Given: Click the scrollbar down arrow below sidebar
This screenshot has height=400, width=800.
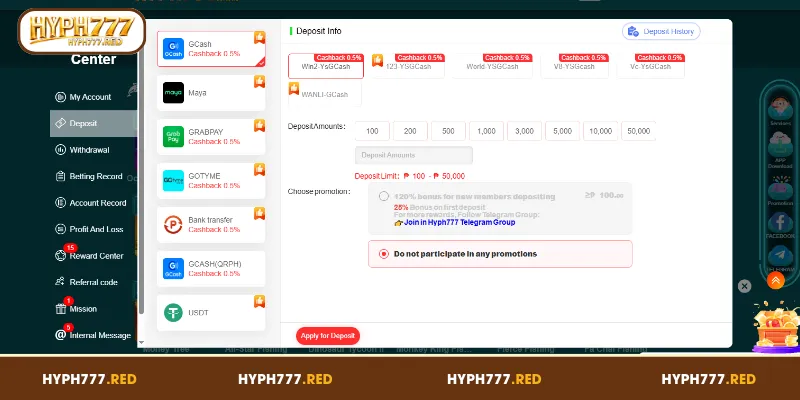Looking at the screenshot, I should [x=141, y=343].
